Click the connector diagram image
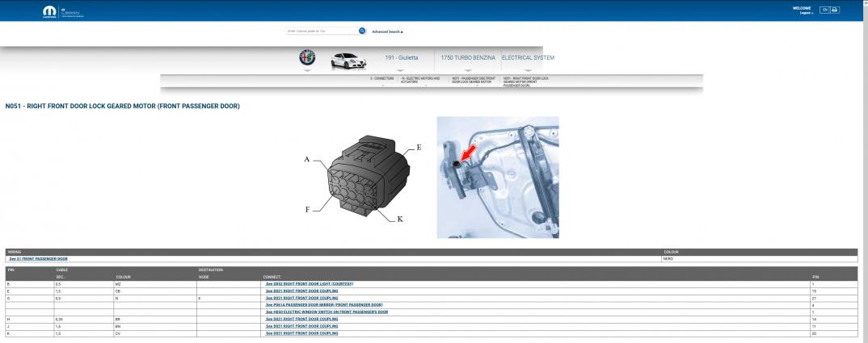The height and width of the screenshot is (343, 868). 361,178
